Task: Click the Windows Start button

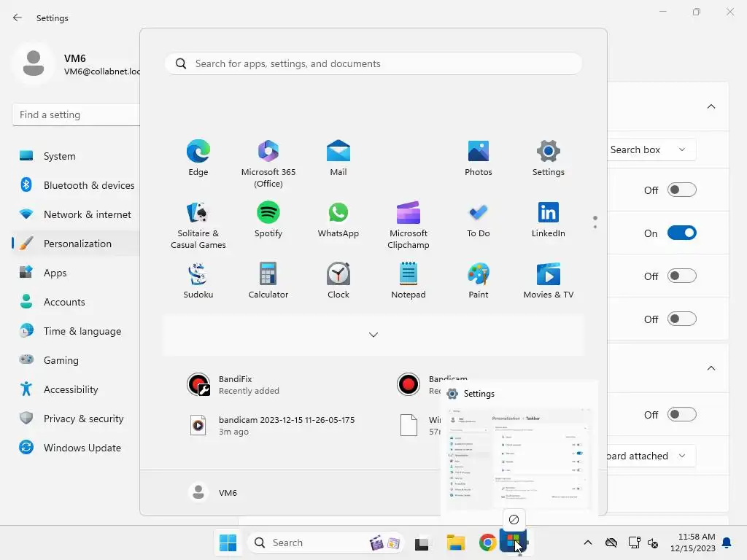Action: (x=228, y=542)
